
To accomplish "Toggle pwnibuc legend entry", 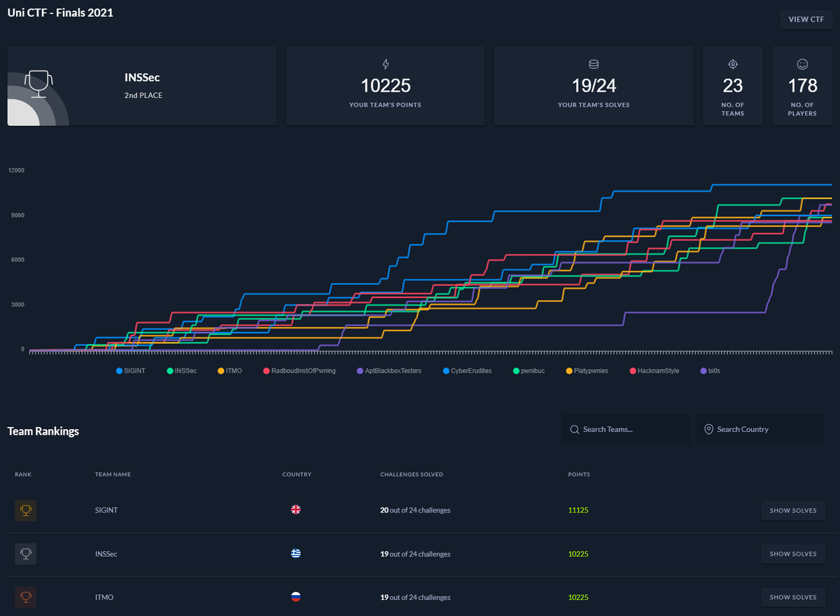I will [528, 370].
